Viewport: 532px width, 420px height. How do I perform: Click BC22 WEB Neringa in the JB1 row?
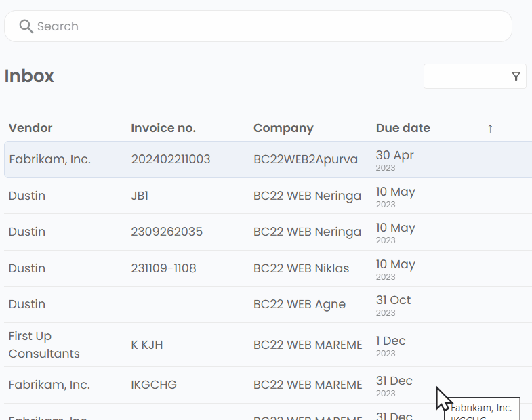(307, 196)
